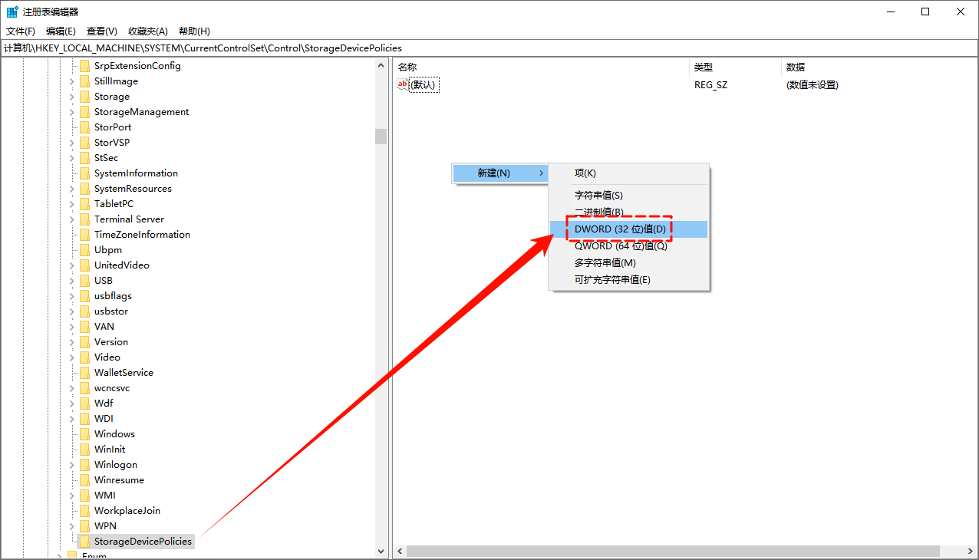Viewport: 979px width, 560px height.
Task: Click the USB key folder icon
Action: (84, 281)
